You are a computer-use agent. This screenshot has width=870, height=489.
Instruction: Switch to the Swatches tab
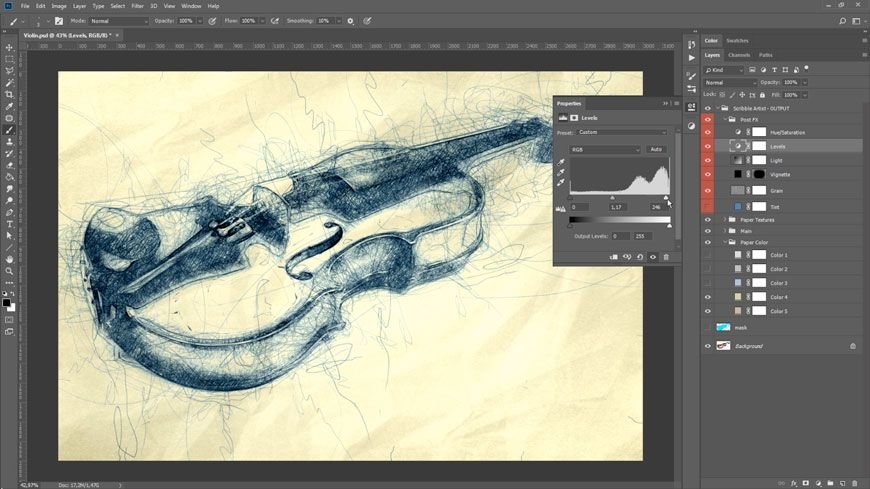tap(737, 41)
